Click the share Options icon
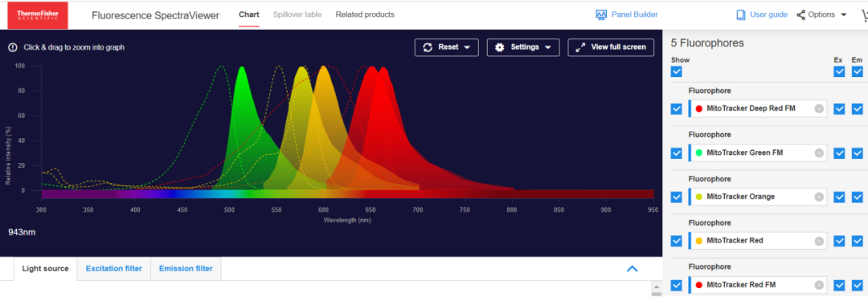 point(801,15)
